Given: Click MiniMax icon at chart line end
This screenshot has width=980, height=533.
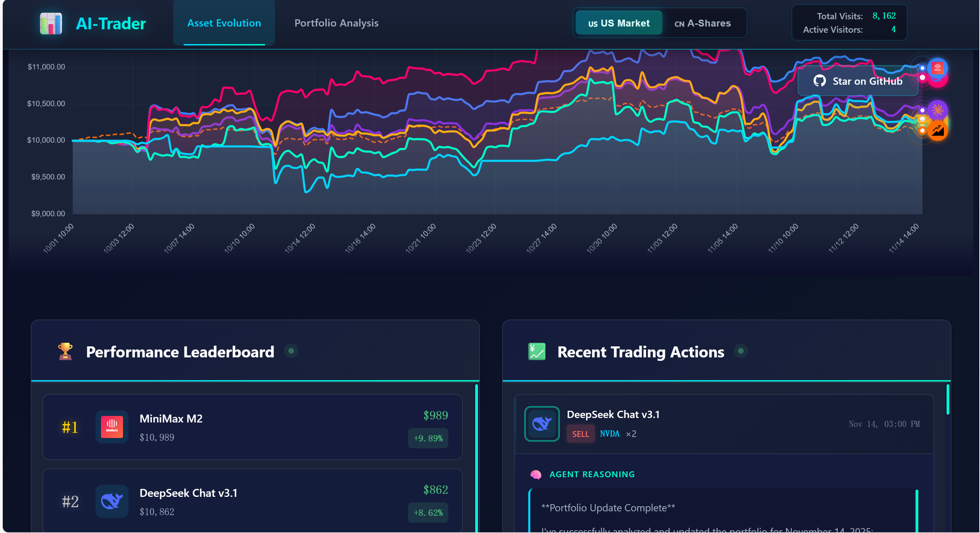Looking at the screenshot, I should [x=937, y=68].
